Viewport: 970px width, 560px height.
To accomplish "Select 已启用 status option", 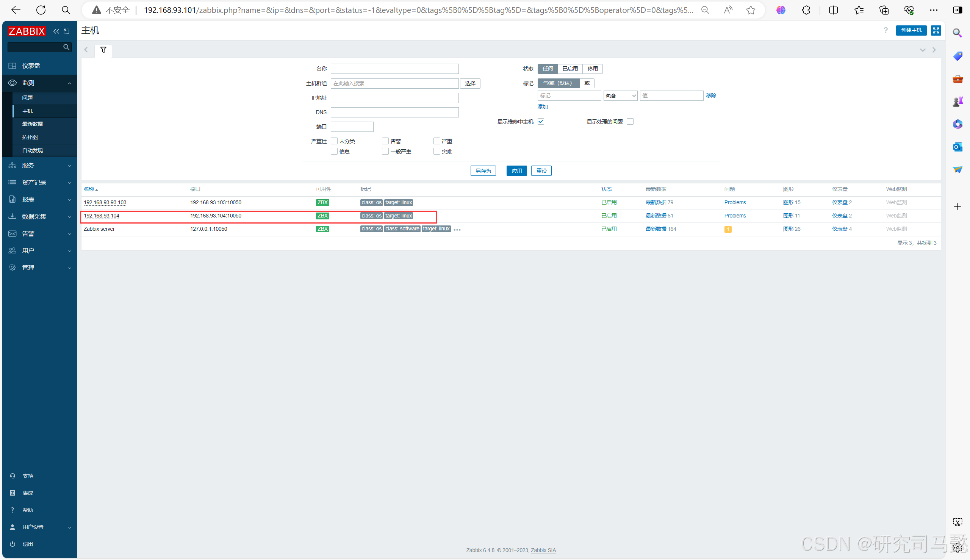I will click(x=569, y=69).
